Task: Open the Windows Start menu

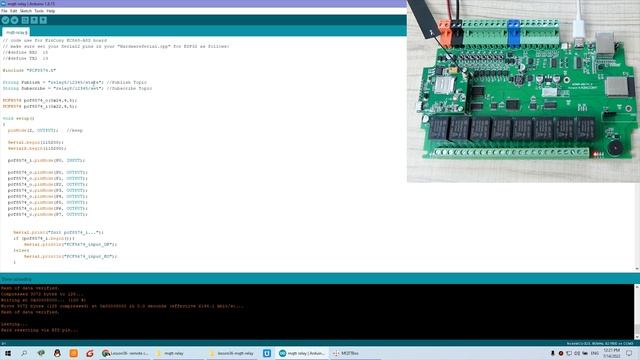Action: click(x=8, y=353)
